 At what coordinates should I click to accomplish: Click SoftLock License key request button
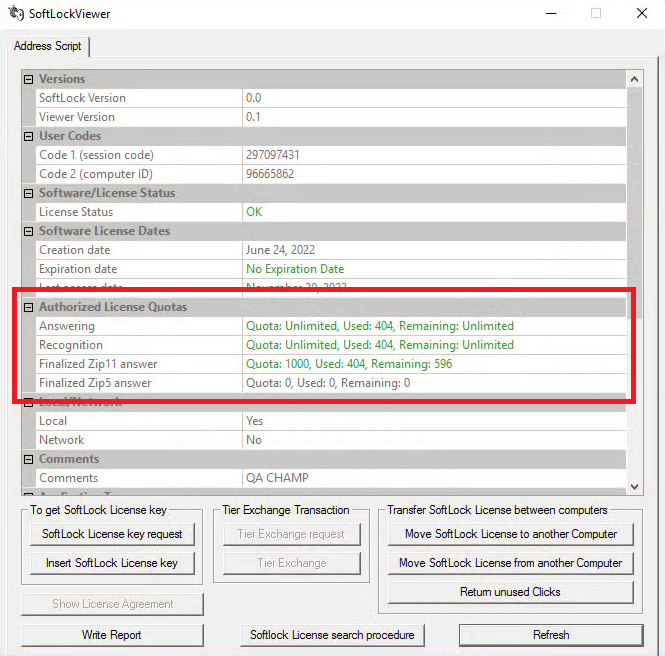pos(112,534)
